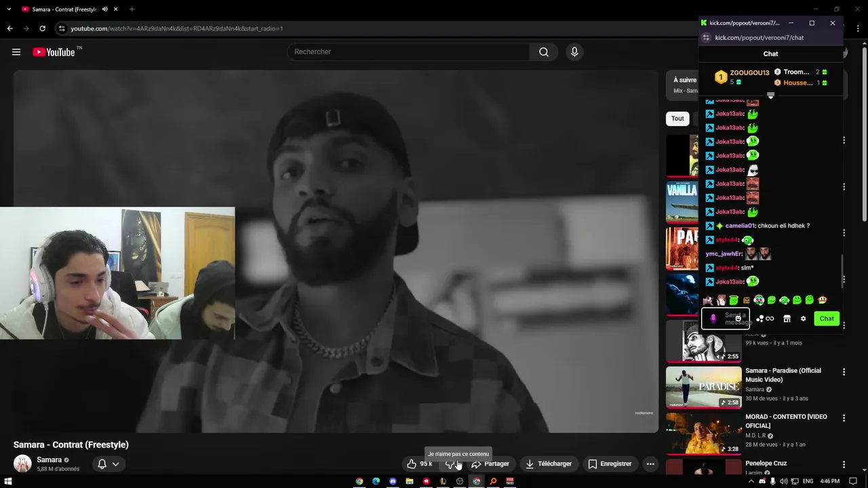Viewport: 868px width, 488px height.
Task: Open Microsoft Edge from the taskbar
Action: 376,481
